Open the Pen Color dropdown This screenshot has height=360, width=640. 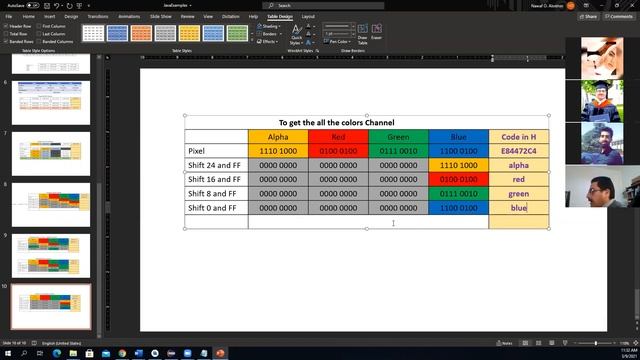pos(338,42)
